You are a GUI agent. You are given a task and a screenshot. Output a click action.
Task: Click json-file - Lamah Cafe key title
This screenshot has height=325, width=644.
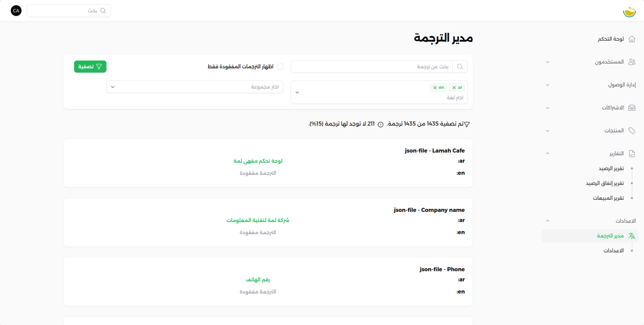(435, 151)
